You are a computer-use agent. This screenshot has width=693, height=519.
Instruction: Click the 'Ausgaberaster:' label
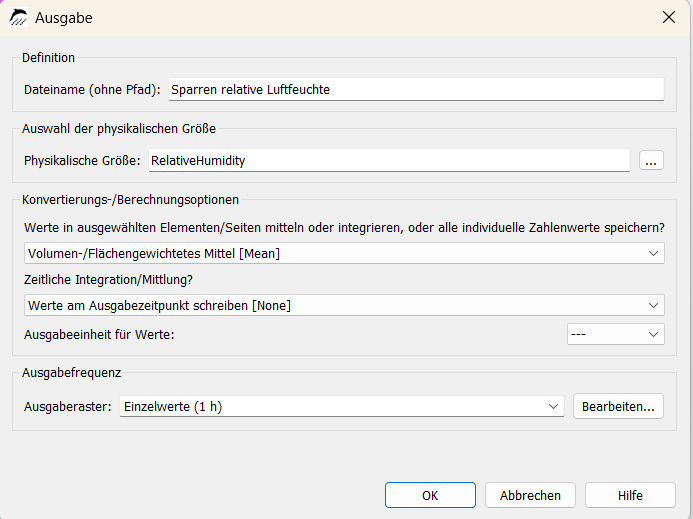tap(68, 407)
